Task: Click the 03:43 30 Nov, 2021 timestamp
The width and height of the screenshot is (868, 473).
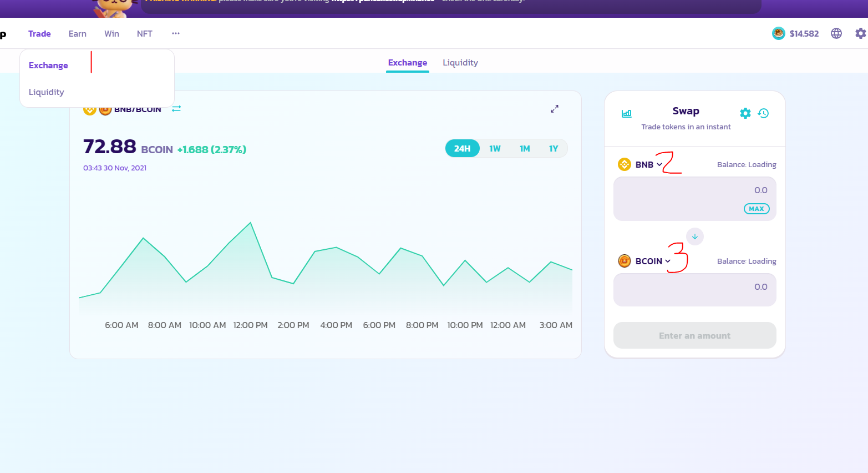Action: [x=115, y=168]
